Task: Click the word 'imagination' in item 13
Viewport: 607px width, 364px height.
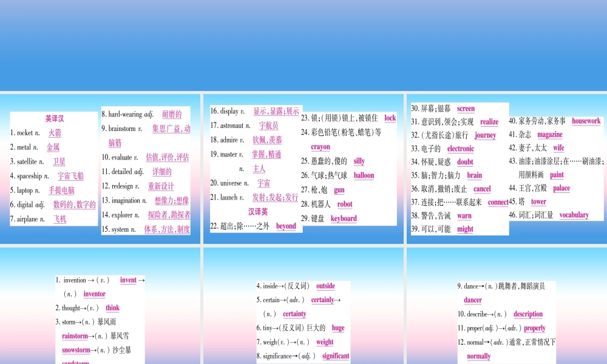Action: [126, 200]
